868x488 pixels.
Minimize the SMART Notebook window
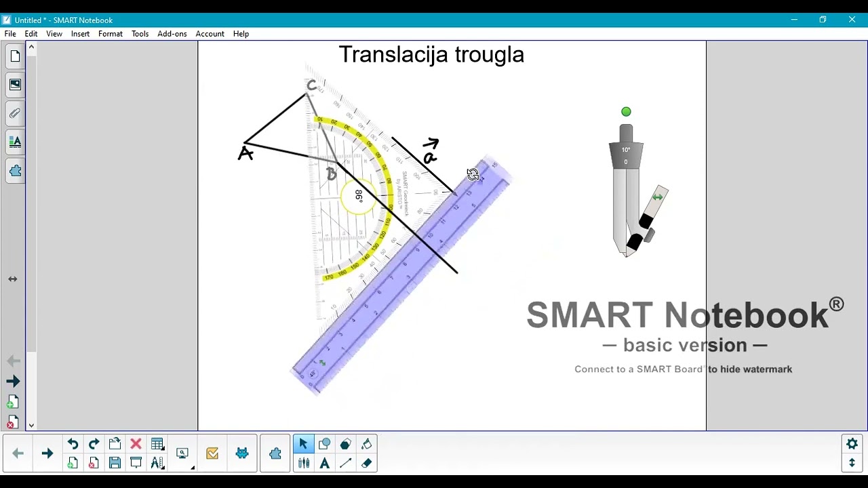click(x=793, y=20)
